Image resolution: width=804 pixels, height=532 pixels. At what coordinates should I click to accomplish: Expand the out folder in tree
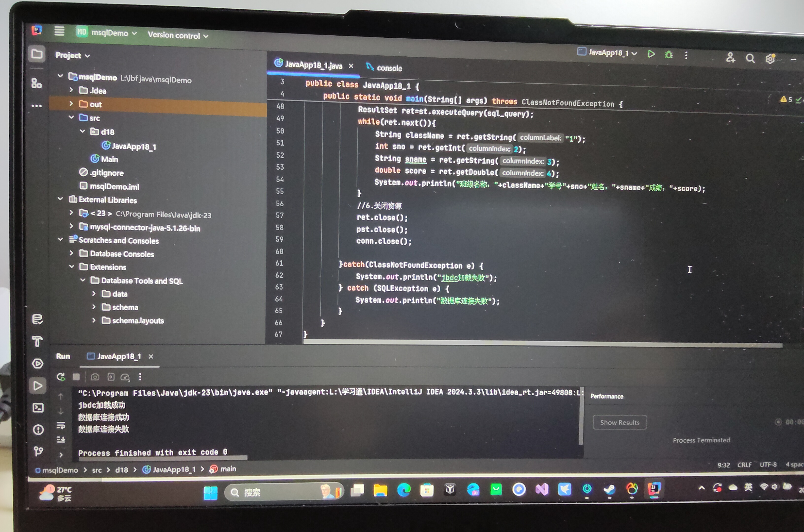click(x=71, y=103)
